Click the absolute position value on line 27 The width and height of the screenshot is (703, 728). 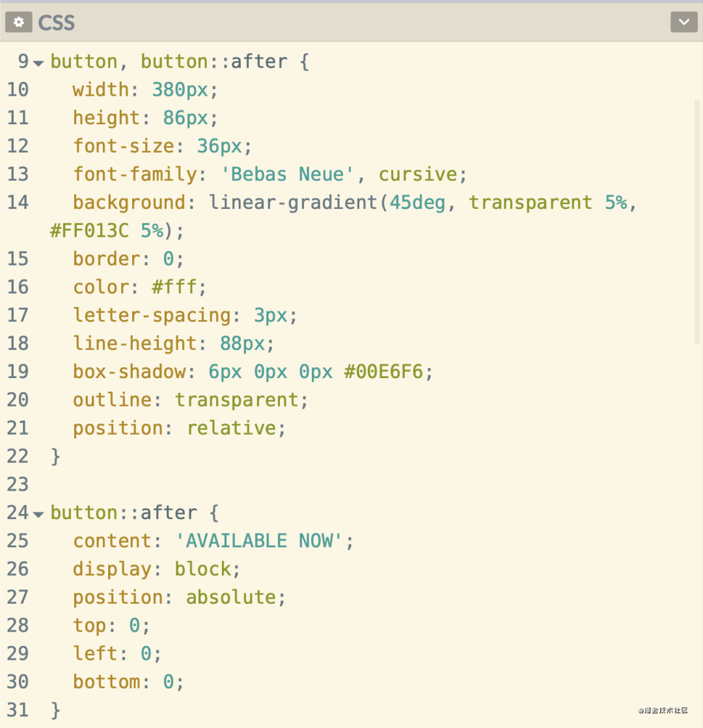[231, 597]
